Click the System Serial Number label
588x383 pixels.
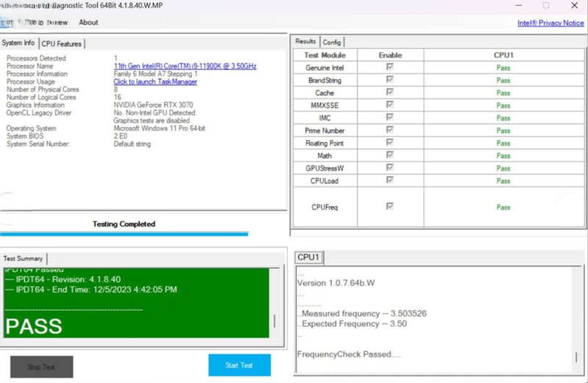(x=38, y=144)
